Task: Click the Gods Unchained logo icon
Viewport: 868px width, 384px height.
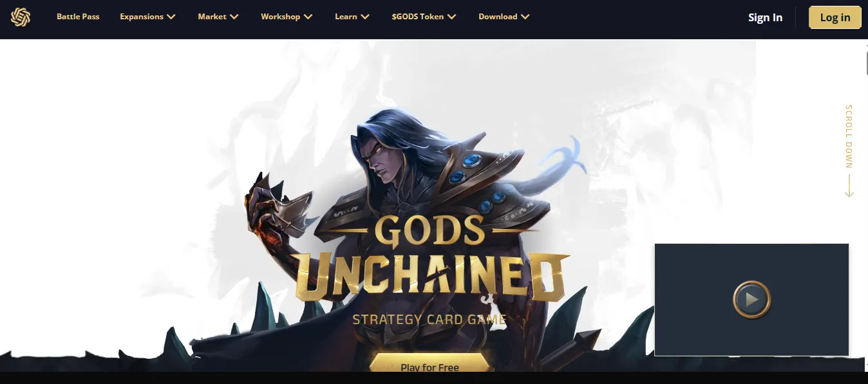Action: coord(21,17)
